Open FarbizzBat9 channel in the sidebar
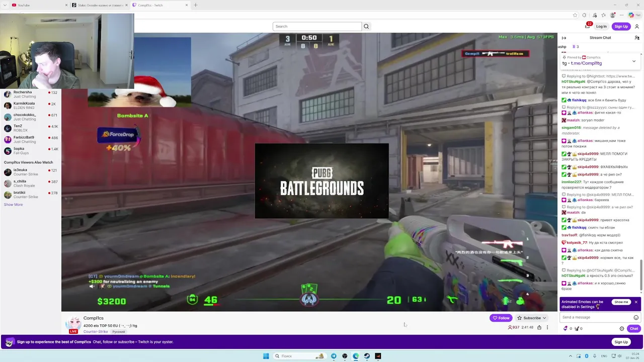 pyautogui.click(x=31, y=140)
